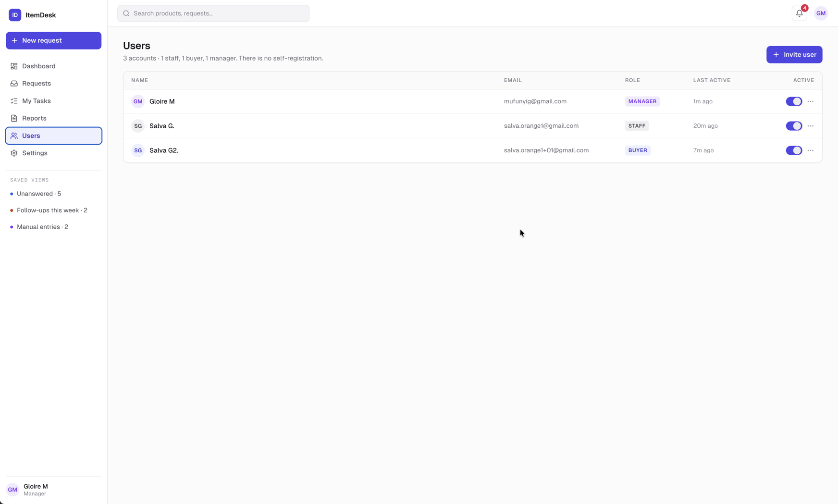Click the name Gloire M

pyautogui.click(x=162, y=101)
